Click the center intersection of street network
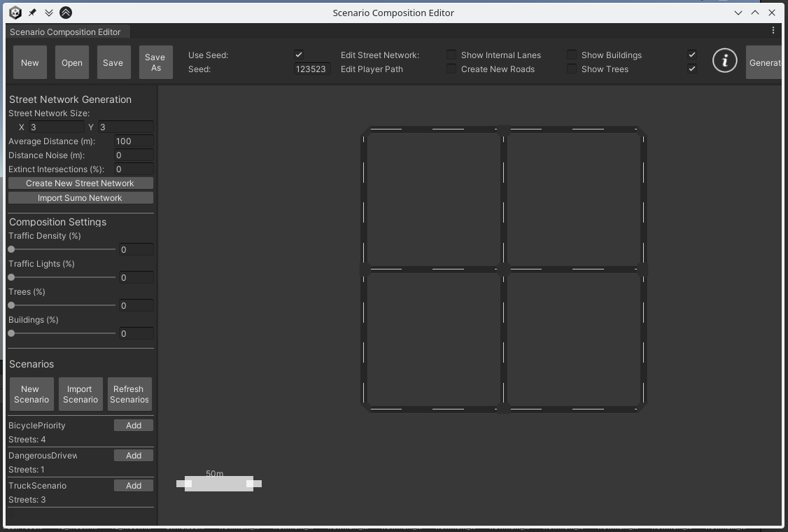 (504, 269)
